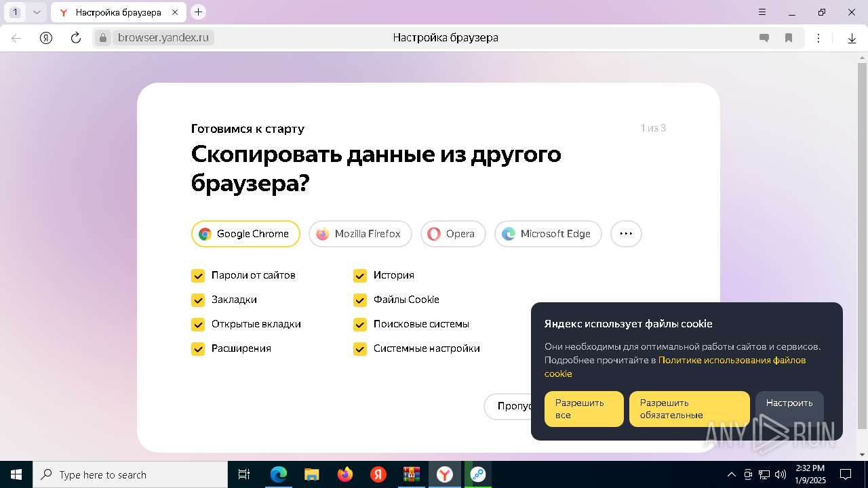
Task: Go back with the back arrow
Action: pyautogui.click(x=16, y=38)
